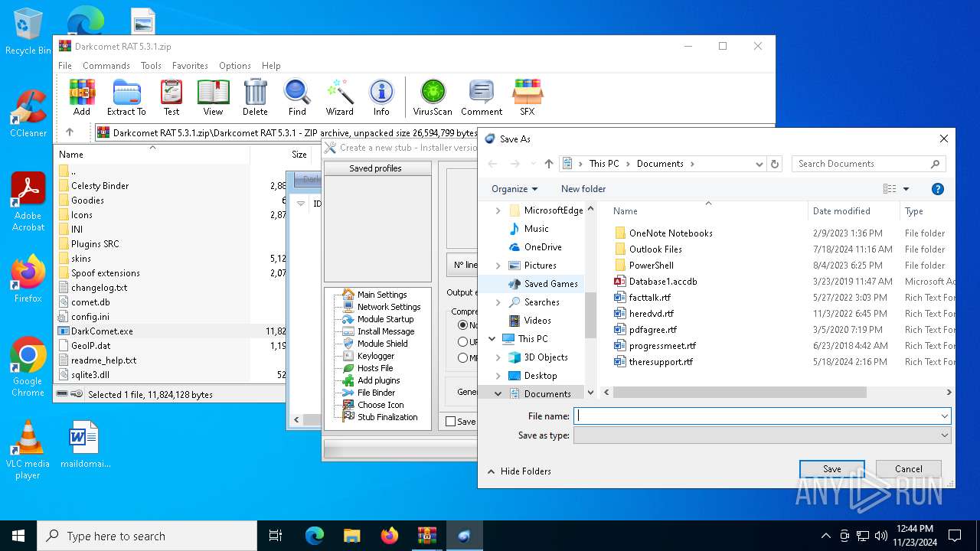Sort the file list by the Date modified column

tap(853, 211)
